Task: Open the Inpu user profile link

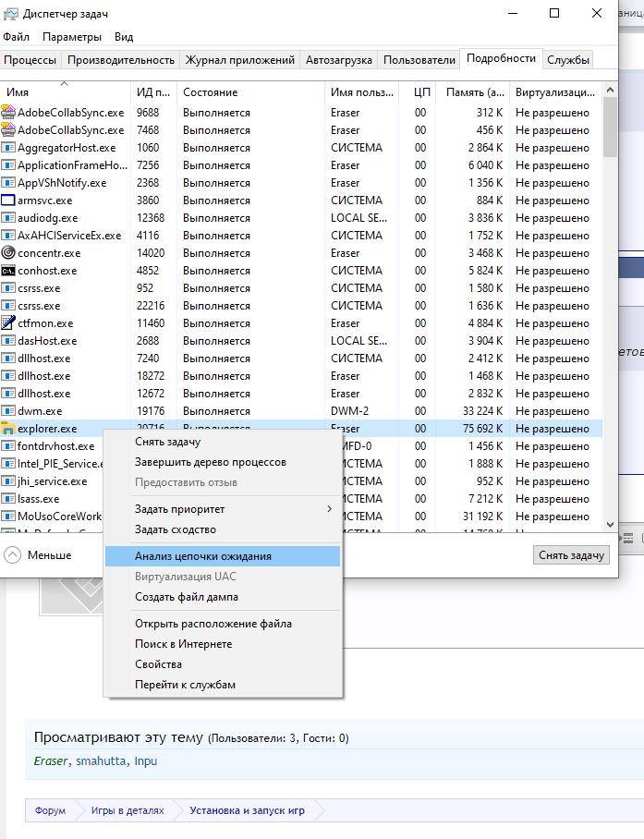Action: pyautogui.click(x=145, y=760)
